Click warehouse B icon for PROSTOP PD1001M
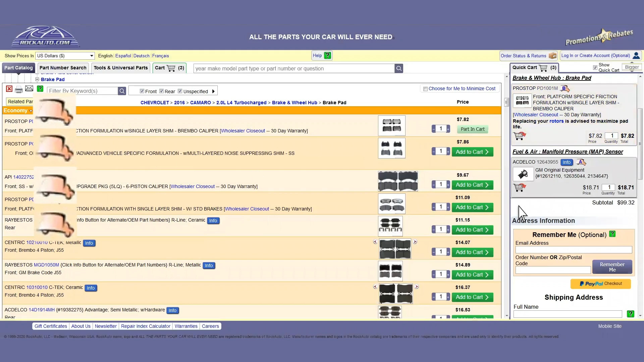Image resolution: width=644 pixels, height=362 pixels. (565, 88)
